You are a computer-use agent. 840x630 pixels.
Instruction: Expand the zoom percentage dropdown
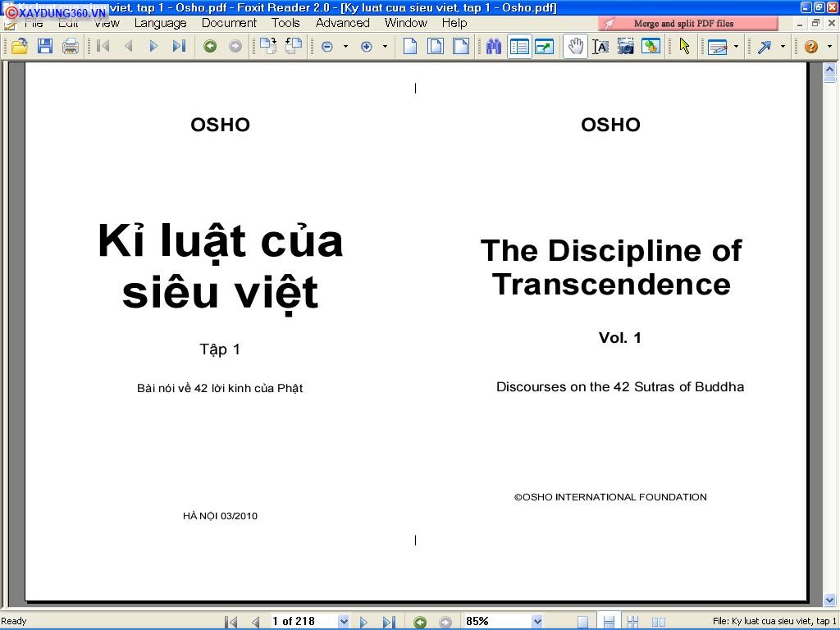coord(536,622)
